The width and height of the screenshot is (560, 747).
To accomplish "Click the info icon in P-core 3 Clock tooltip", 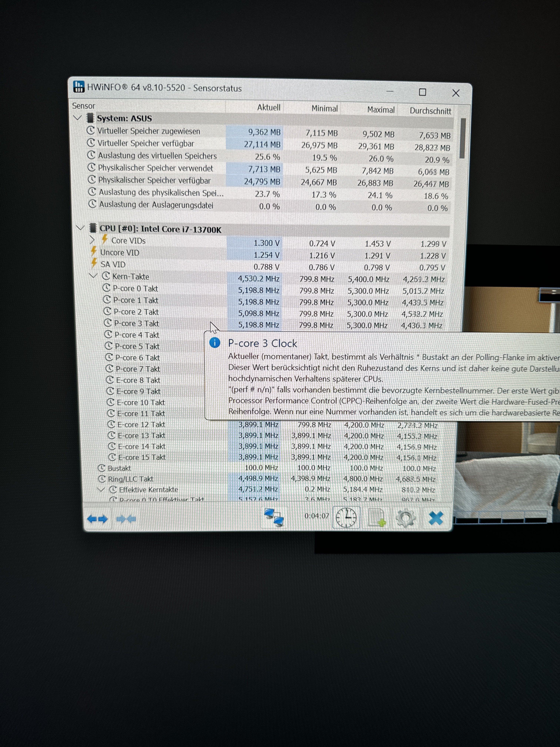I will 215,343.
